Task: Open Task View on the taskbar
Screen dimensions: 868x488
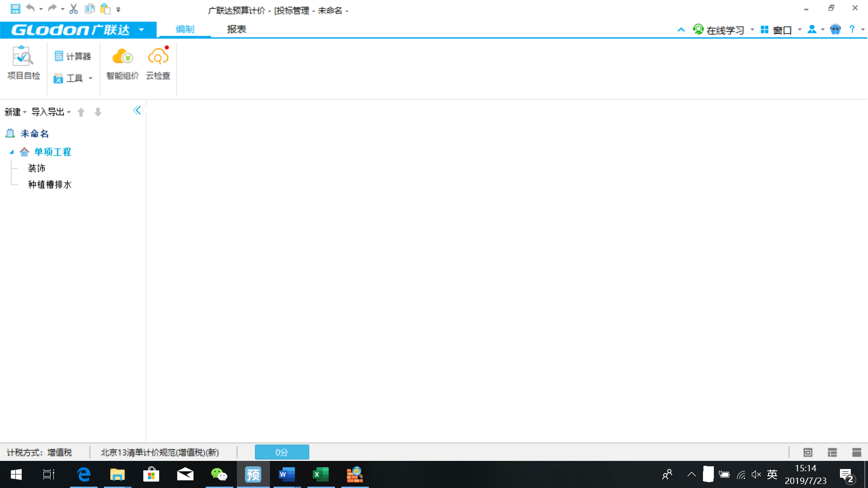Action: tap(49, 474)
